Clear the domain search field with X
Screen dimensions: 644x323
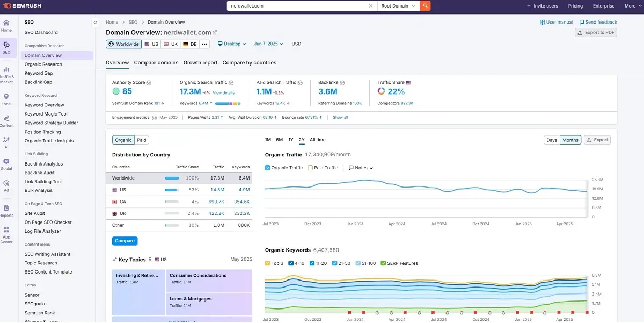[x=371, y=6]
